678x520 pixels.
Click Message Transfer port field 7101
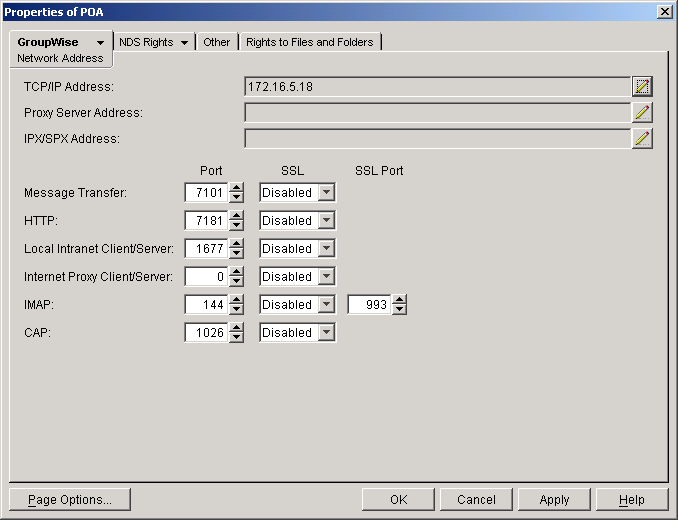(x=206, y=192)
